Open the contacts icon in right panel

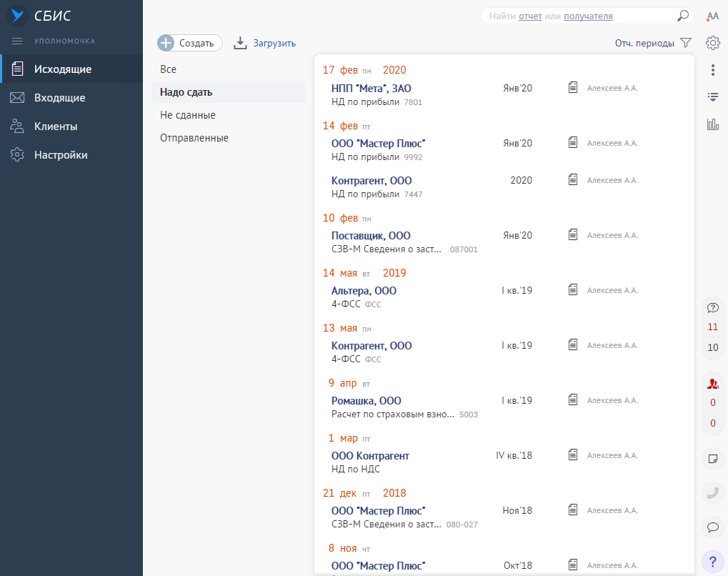(x=712, y=384)
